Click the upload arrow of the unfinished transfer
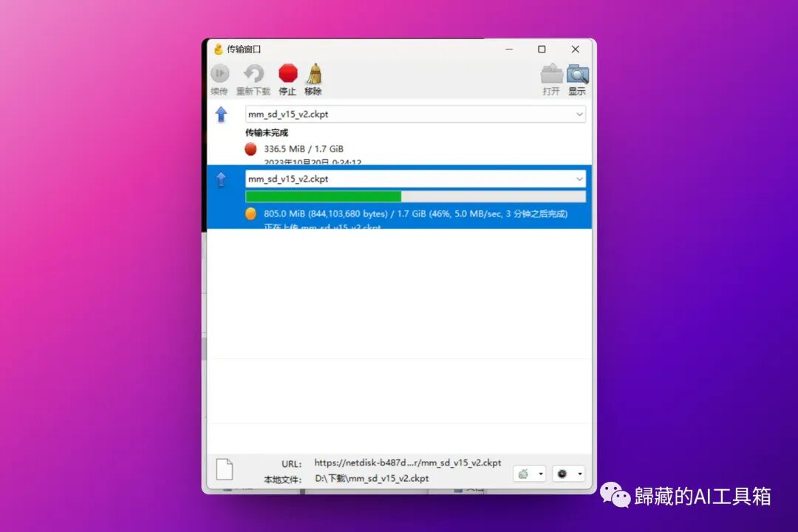This screenshot has width=798, height=532. pos(221,114)
